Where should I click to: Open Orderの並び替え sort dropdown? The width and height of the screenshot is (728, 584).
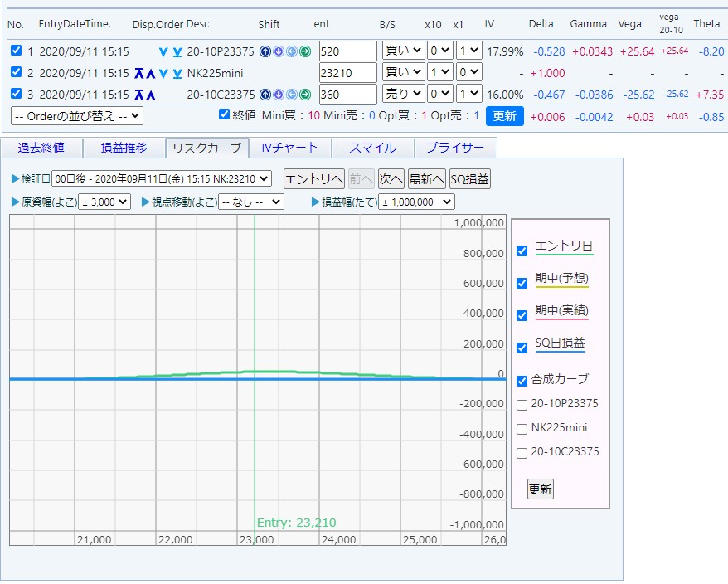tap(76, 115)
